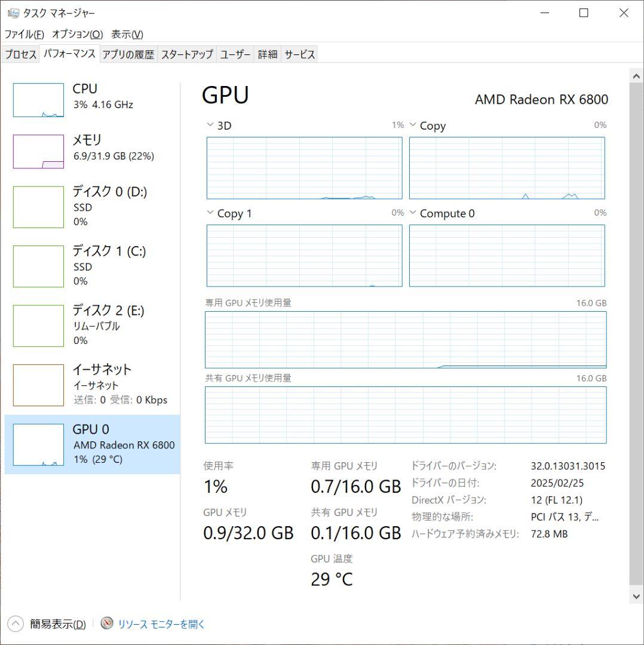Select ディスク 2 (E:) removable disk
This screenshot has width=644, height=645.
pyautogui.click(x=92, y=325)
